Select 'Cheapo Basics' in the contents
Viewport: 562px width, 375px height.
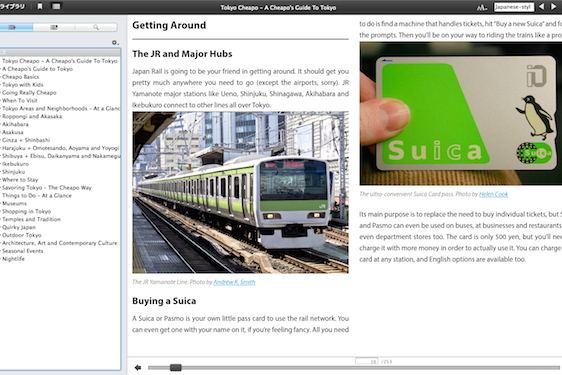pos(20,77)
